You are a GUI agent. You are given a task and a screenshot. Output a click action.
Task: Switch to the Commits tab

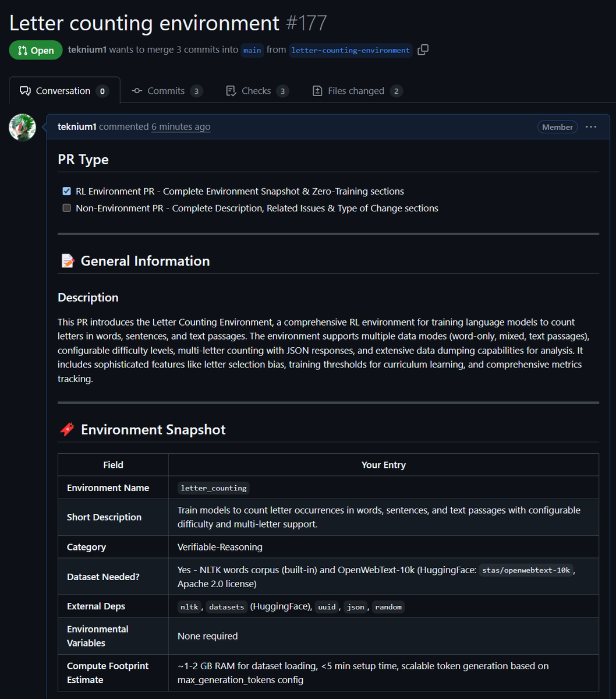coord(167,91)
